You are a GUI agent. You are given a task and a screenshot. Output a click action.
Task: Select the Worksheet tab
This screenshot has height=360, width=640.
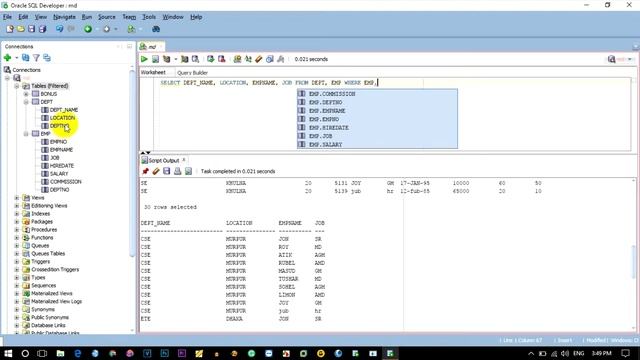point(153,72)
